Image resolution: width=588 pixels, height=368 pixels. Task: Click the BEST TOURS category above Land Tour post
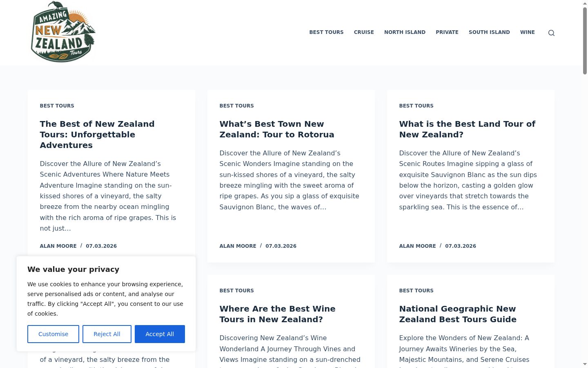[416, 106]
